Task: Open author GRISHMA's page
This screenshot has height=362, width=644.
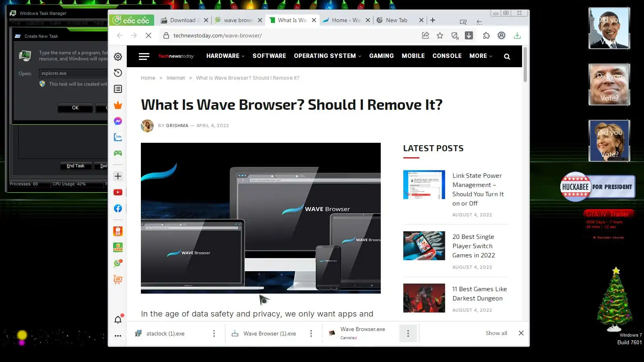Action: tap(177, 125)
